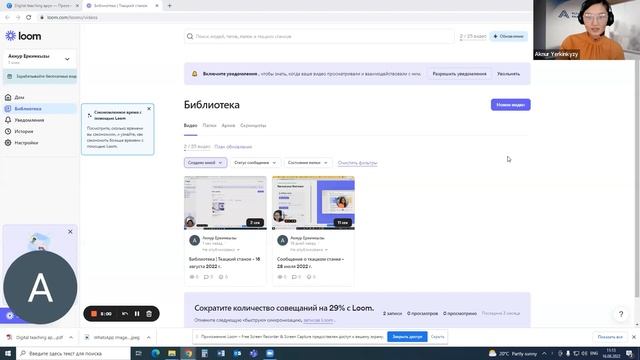Reload the page
The width and height of the screenshot is (640, 360).
[x=29, y=18]
